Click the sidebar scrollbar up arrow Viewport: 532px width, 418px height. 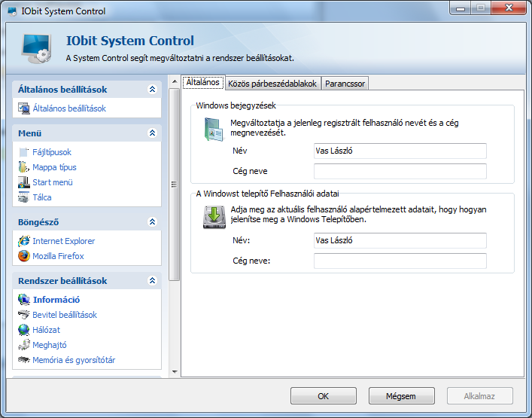click(x=175, y=81)
